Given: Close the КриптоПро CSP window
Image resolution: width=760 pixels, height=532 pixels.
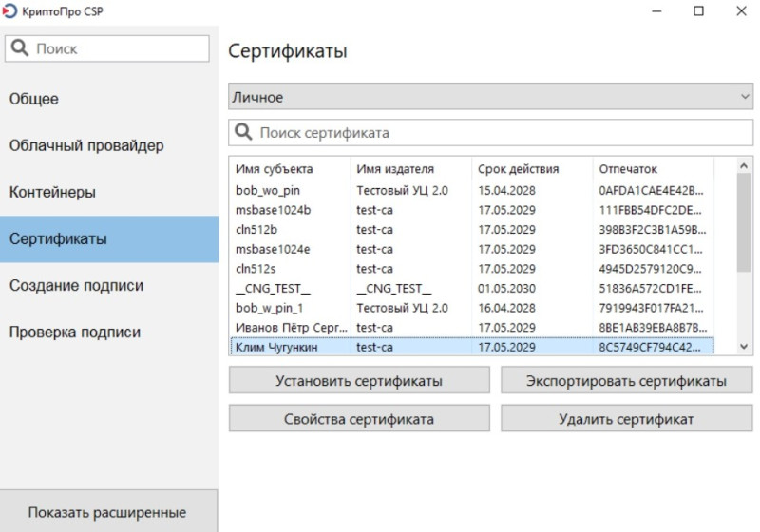Looking at the screenshot, I should (741, 10).
